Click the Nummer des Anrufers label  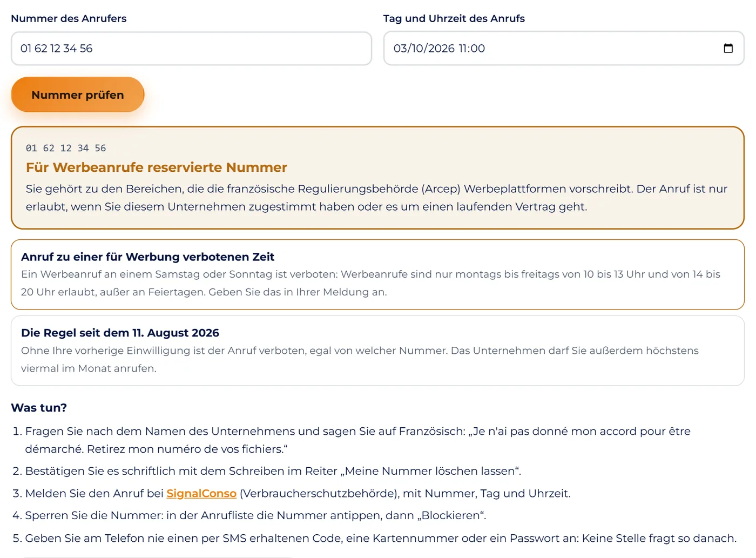tap(69, 18)
